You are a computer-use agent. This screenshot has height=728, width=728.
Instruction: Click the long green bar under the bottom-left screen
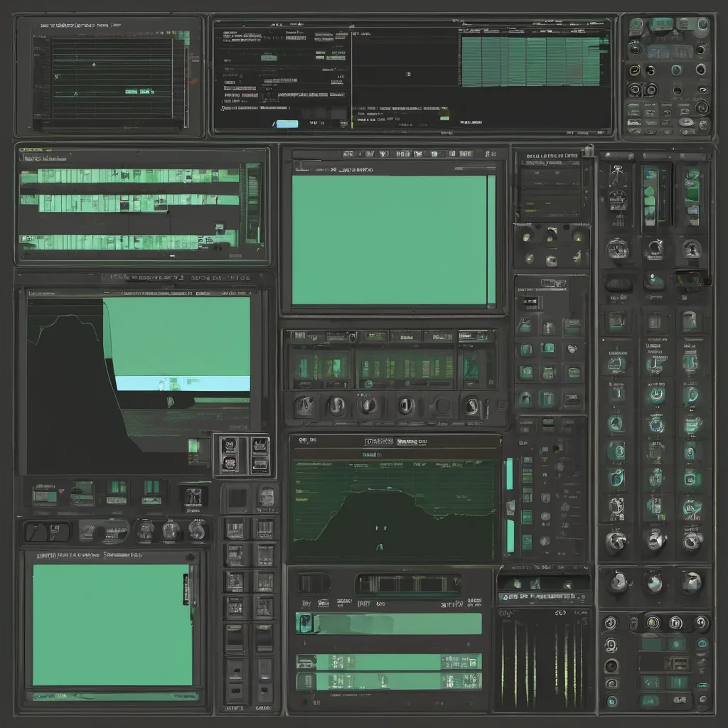point(114,696)
